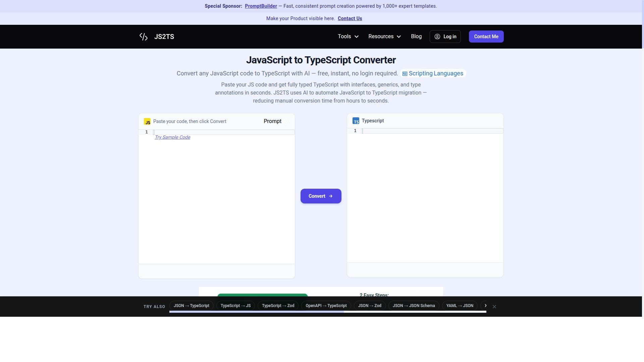Select TypeScript → Zod converter chip
This screenshot has width=644, height=362.
[x=278, y=306]
